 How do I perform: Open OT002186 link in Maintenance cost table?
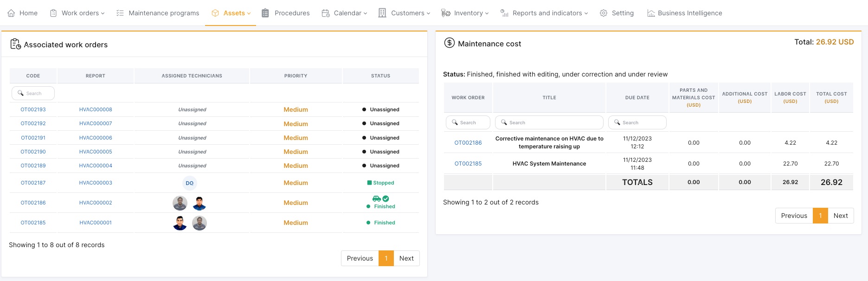coord(468,143)
